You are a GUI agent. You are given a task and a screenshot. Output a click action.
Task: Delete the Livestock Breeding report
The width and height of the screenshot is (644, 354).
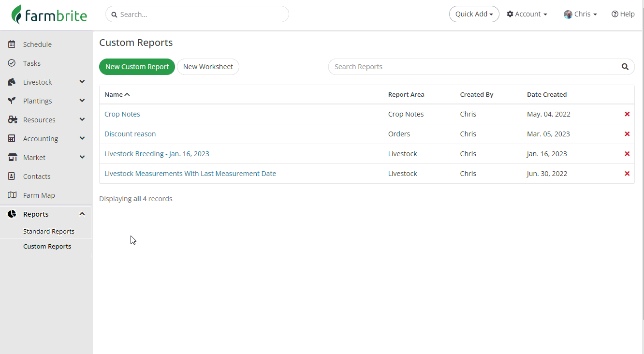pyautogui.click(x=627, y=154)
